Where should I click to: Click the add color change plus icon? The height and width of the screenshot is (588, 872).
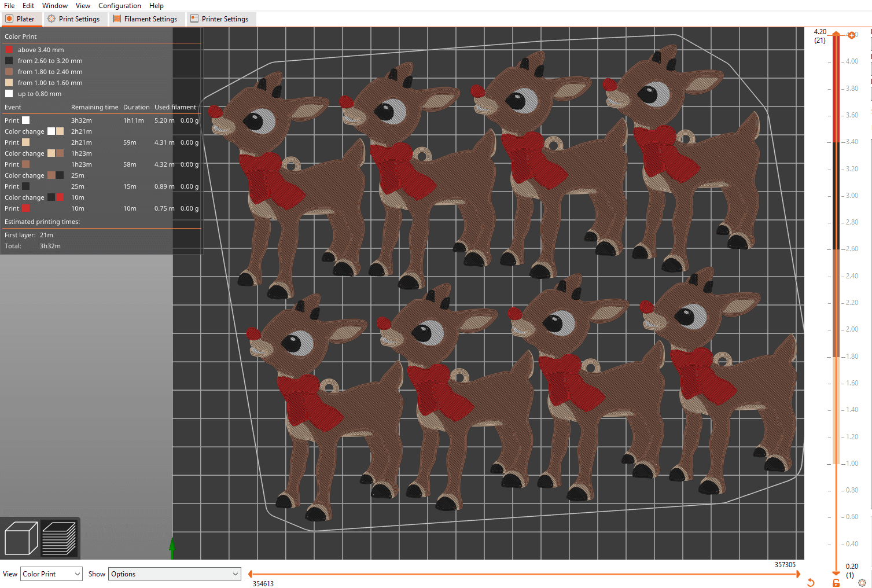(x=851, y=35)
